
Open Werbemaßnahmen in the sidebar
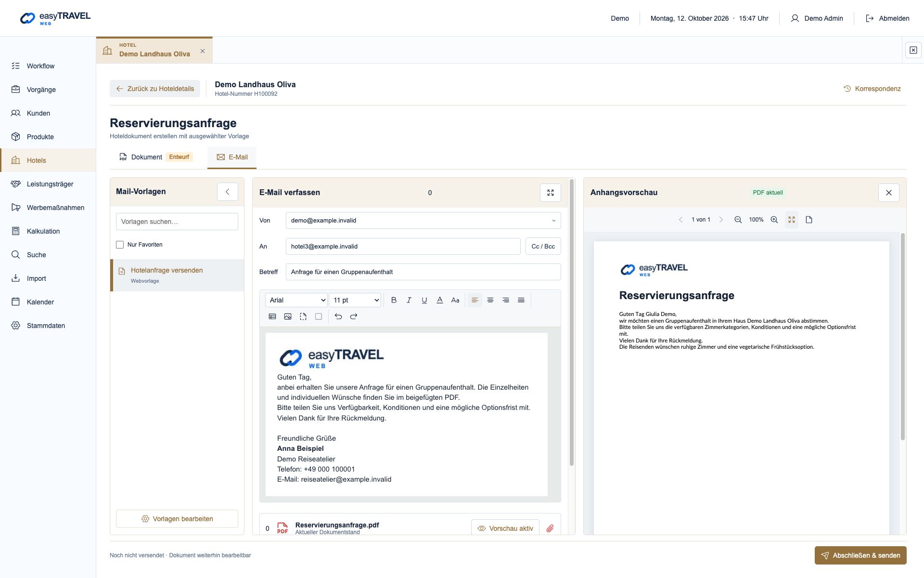(x=48, y=208)
